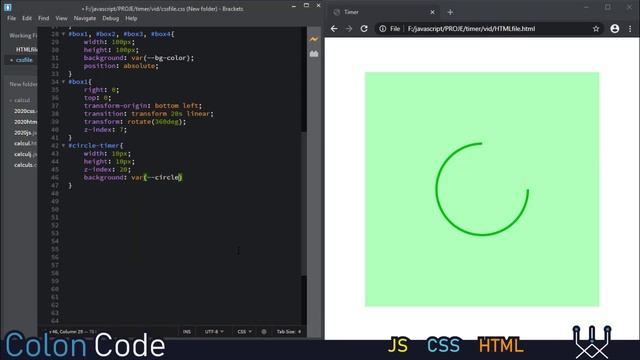Open the Chrome profile avatar

pos(614,29)
